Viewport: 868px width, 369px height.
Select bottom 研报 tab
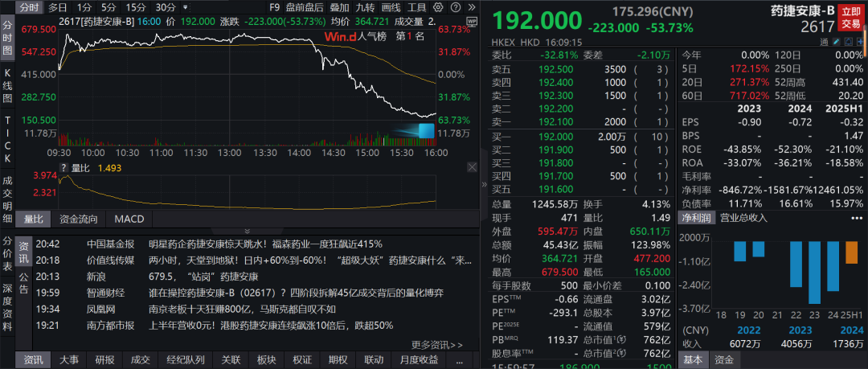(x=104, y=360)
